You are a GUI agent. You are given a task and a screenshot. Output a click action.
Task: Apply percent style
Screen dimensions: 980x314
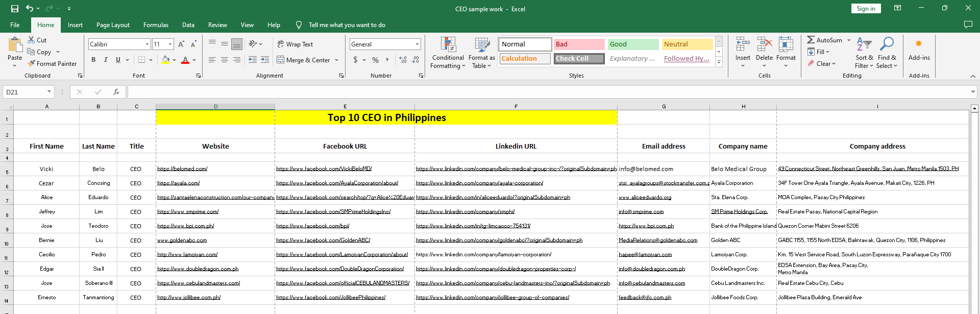(x=376, y=60)
